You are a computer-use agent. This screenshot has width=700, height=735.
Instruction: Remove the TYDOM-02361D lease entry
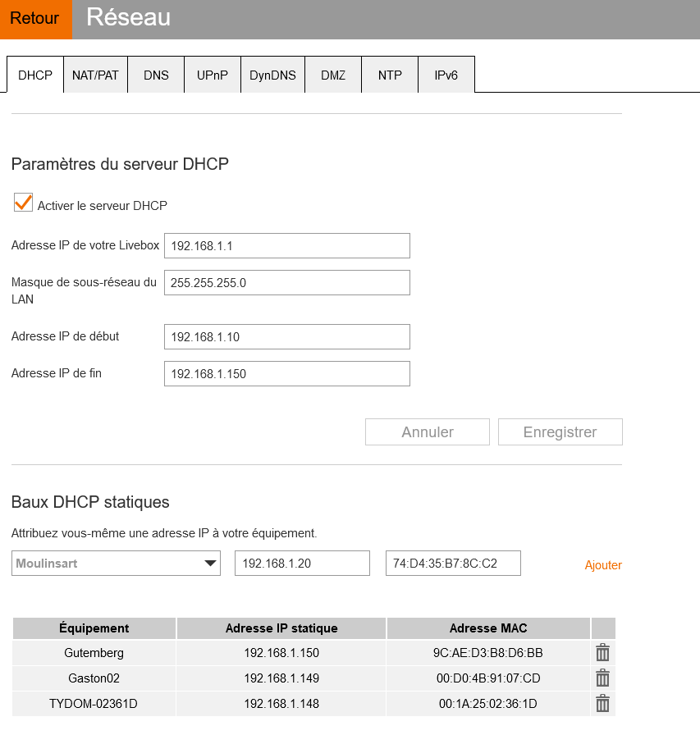click(x=602, y=704)
